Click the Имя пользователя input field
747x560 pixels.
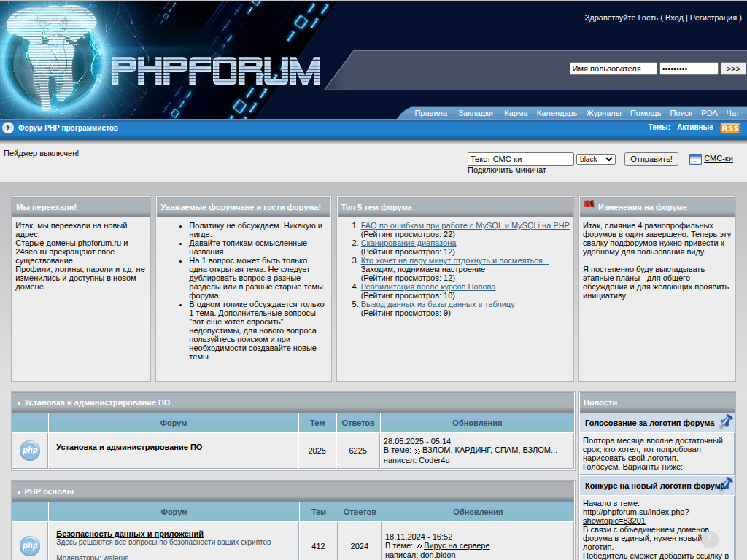pyautogui.click(x=613, y=69)
